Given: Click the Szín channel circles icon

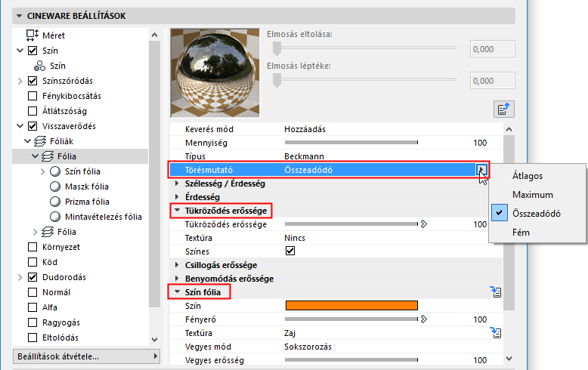Looking at the screenshot, I should pyautogui.click(x=39, y=66).
